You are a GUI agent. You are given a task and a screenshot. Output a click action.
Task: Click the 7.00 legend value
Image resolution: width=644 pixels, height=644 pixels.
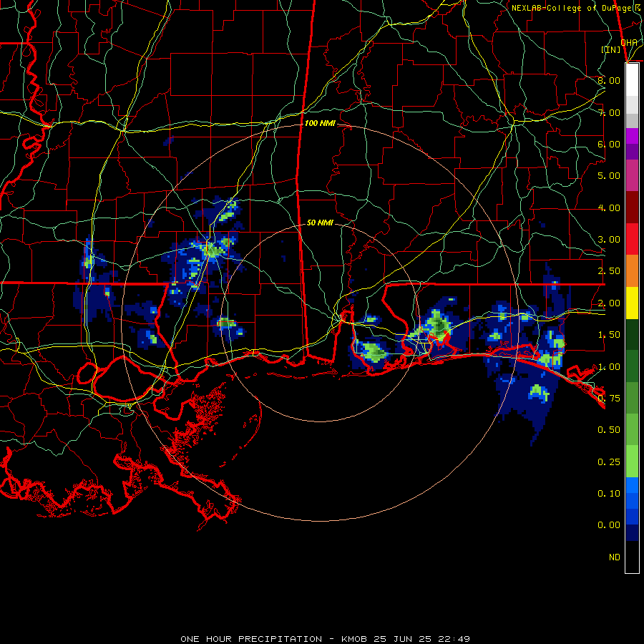point(609,112)
